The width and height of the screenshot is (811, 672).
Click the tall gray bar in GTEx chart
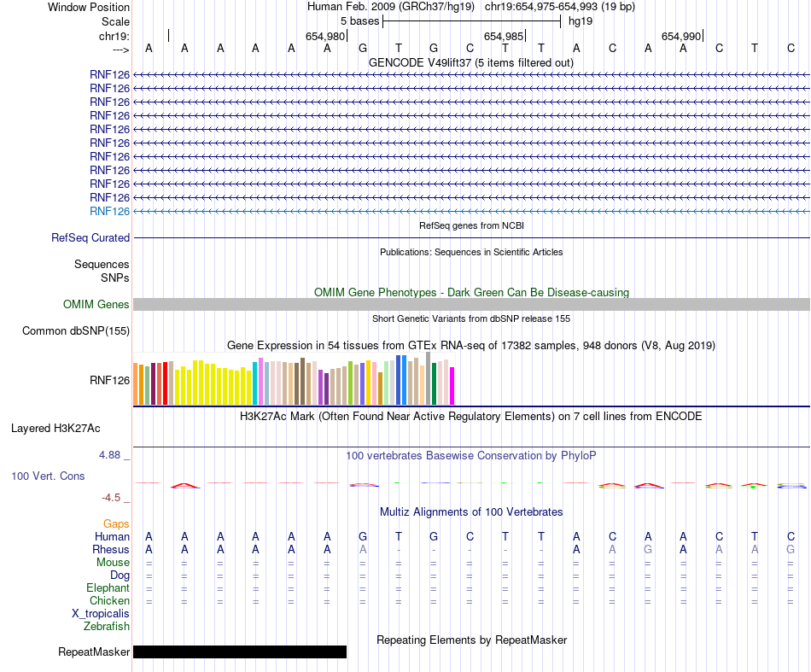(x=429, y=378)
